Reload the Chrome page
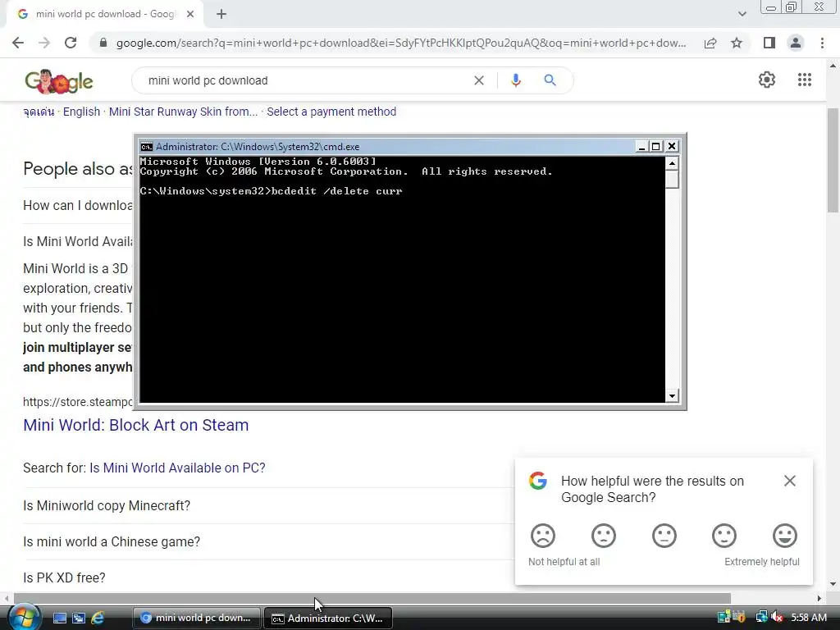Screen dimensions: 840x630 coord(71,43)
